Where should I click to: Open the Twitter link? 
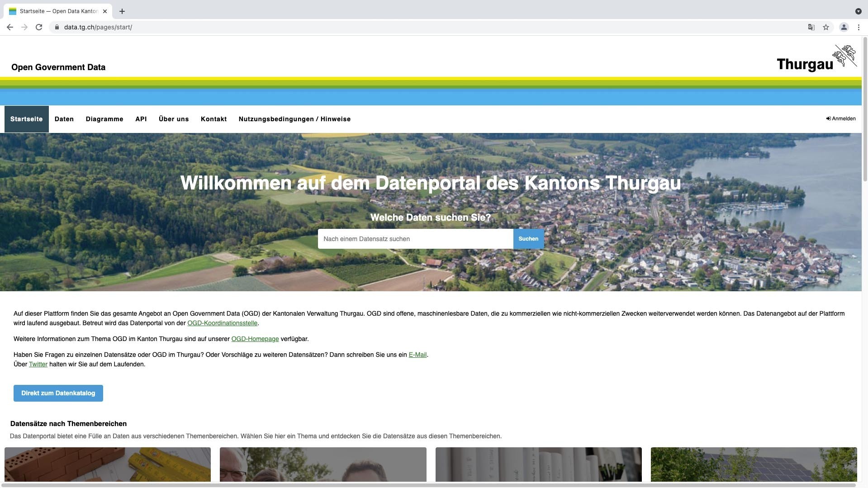click(38, 364)
